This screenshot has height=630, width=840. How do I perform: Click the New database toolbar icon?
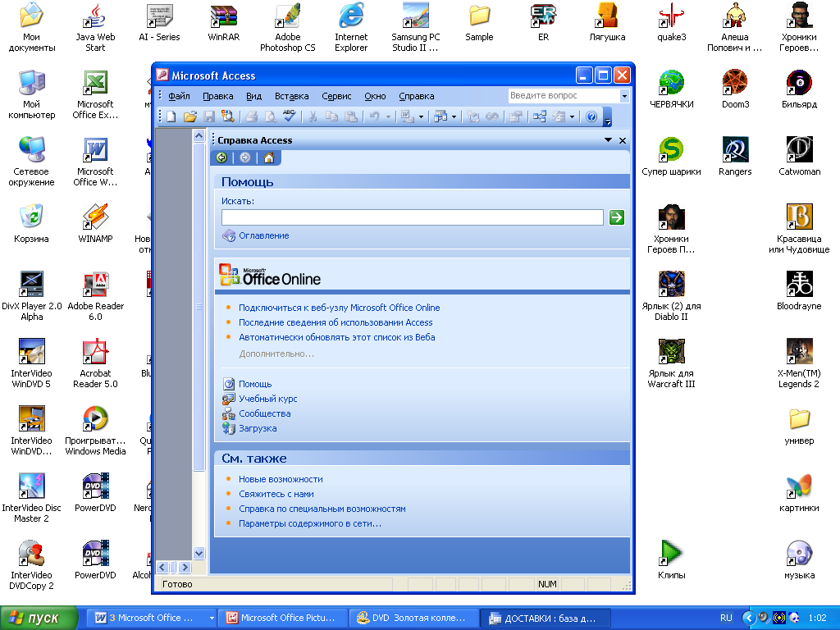coord(171,116)
